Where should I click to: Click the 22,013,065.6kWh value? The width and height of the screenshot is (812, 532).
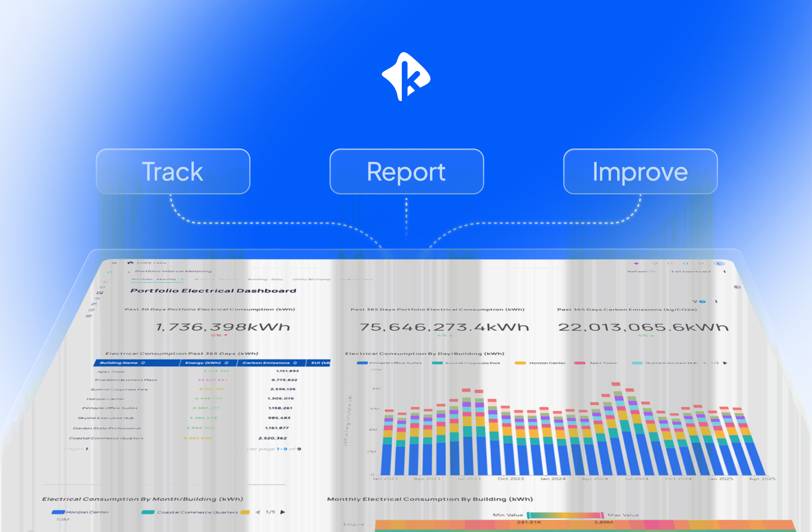tap(643, 327)
